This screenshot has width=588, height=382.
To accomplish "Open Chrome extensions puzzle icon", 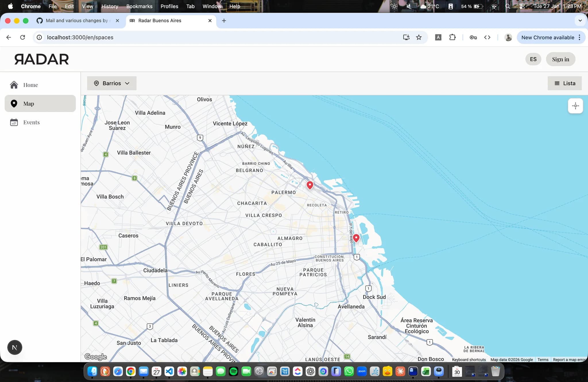I will 452,37.
